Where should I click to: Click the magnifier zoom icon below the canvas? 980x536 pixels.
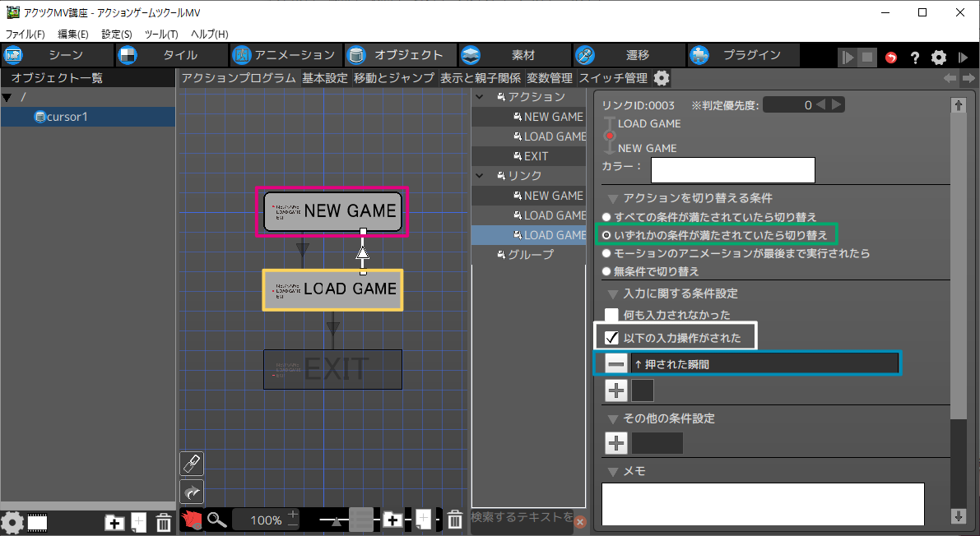[216, 520]
